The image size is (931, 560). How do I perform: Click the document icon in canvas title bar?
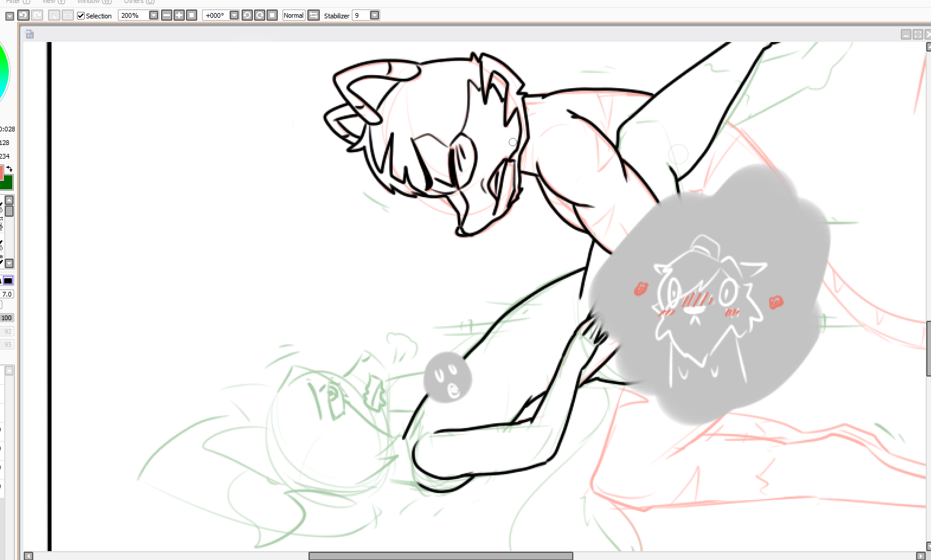coord(30,34)
